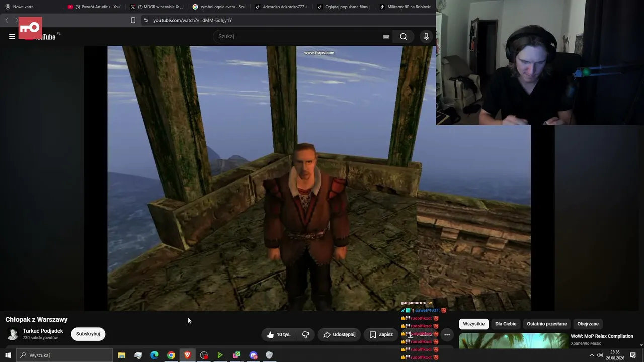Image resolution: width=644 pixels, height=362 pixels.
Task: Open the WoW: MoP Relax Compilation title
Action: coord(602,336)
